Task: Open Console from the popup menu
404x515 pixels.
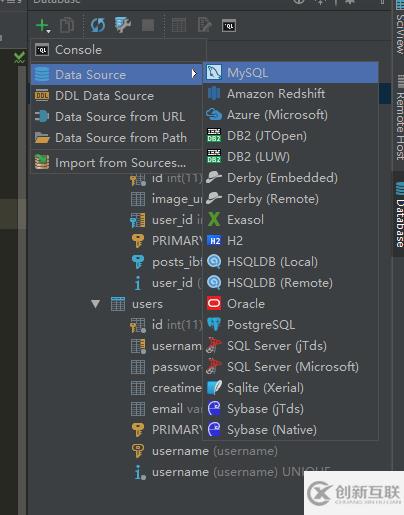Action: click(x=117, y=50)
